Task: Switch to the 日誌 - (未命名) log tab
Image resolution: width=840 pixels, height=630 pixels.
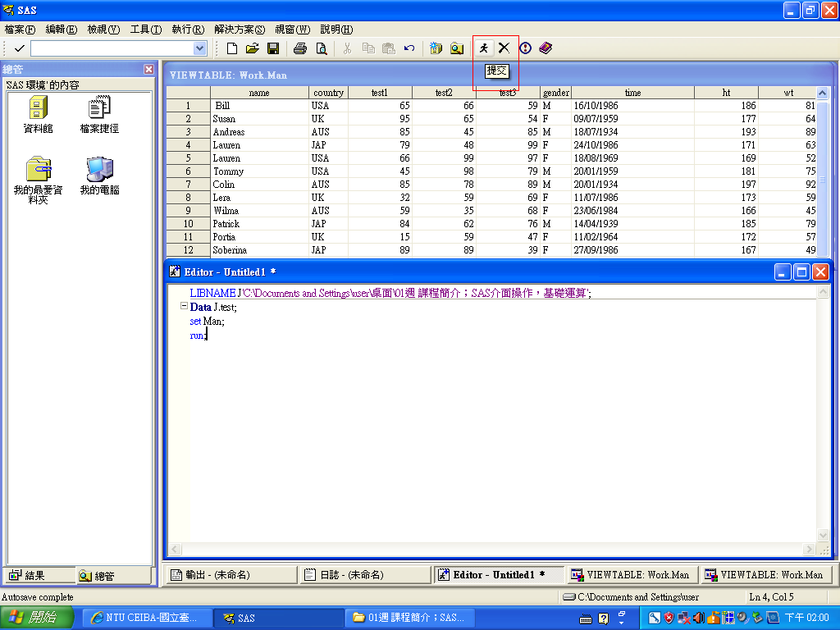Action: 364,575
